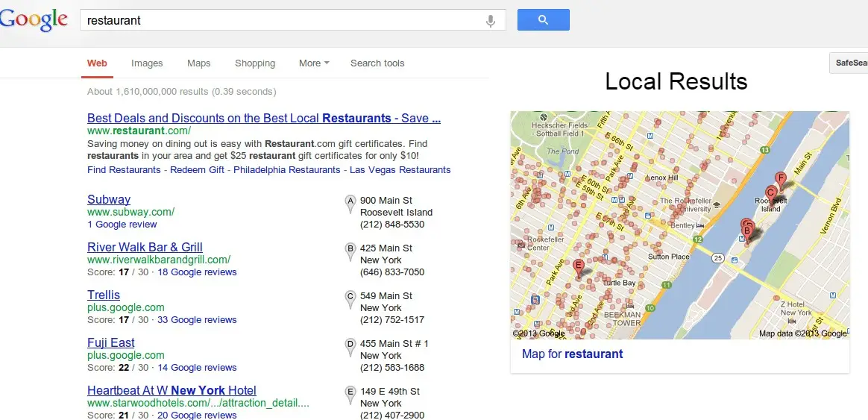Select red marker E on the map

(579, 266)
